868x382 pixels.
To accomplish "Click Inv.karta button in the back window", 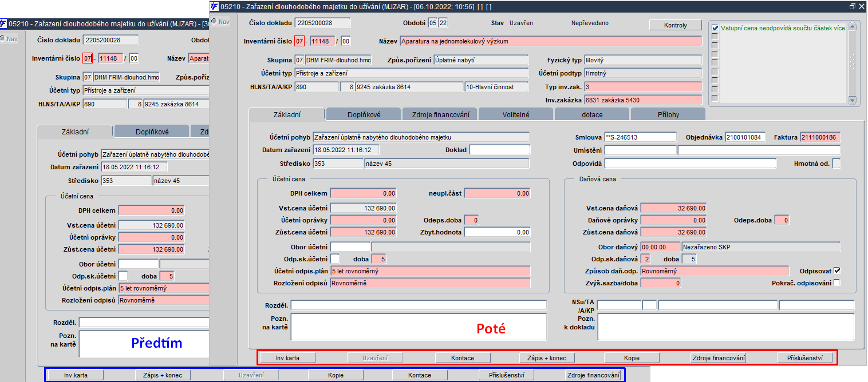I will [x=76, y=376].
